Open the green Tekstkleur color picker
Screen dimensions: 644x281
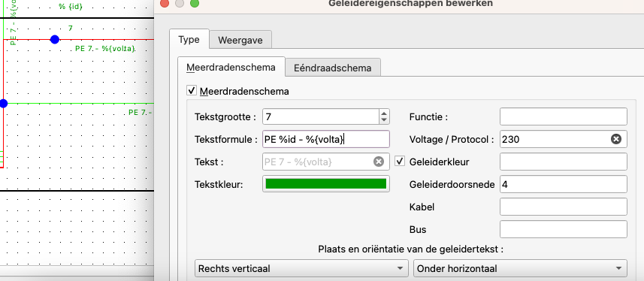tap(325, 183)
